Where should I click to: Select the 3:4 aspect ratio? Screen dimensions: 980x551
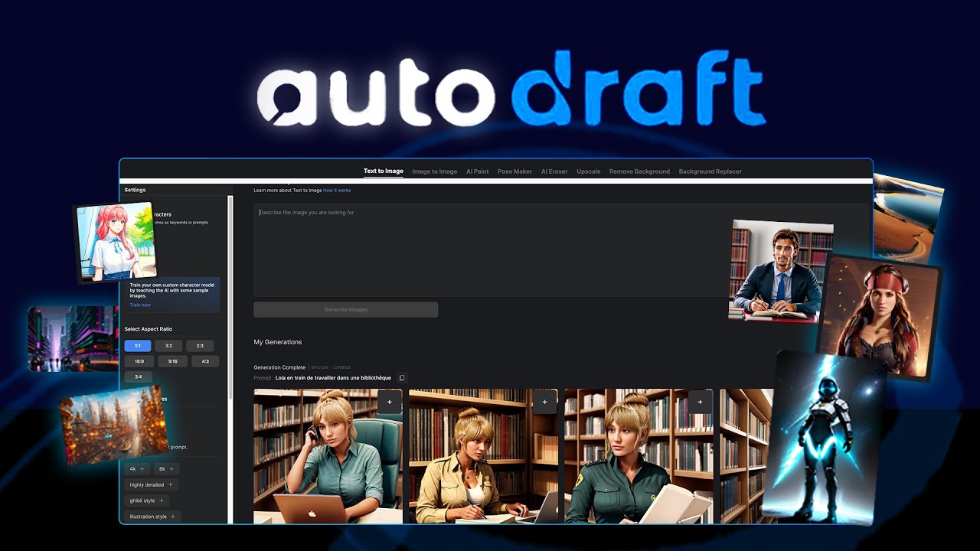138,377
